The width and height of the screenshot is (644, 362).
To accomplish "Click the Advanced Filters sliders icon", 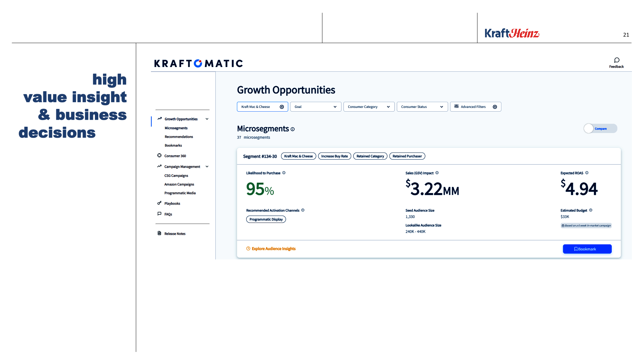I will pyautogui.click(x=457, y=106).
